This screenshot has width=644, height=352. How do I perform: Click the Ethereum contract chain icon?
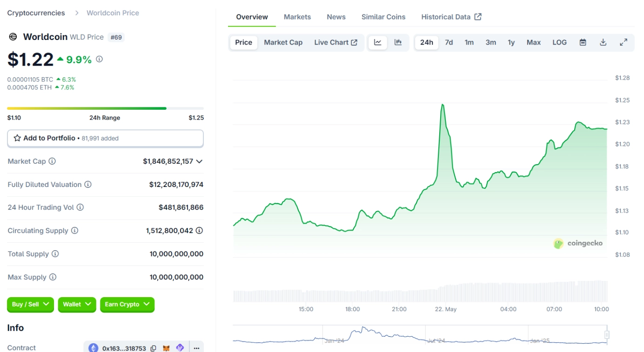(x=94, y=348)
